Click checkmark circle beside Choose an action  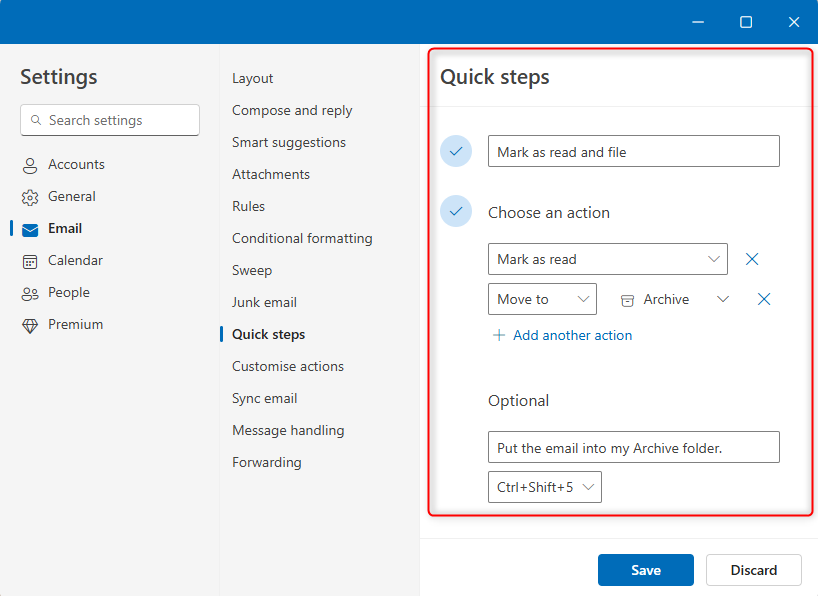pos(456,212)
